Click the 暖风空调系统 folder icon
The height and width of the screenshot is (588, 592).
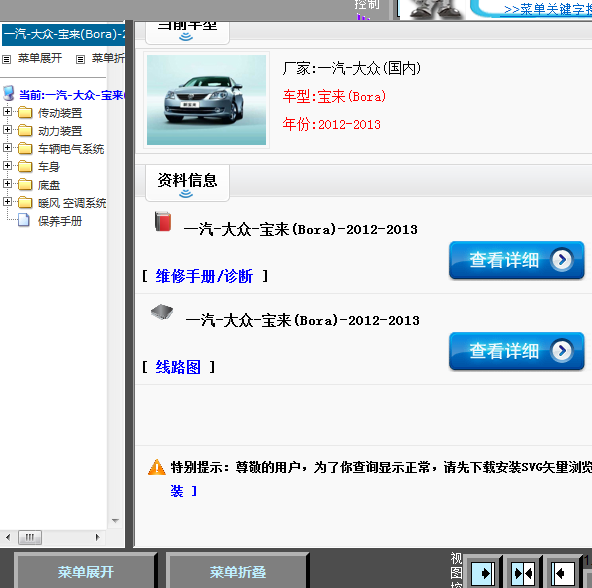[25, 202]
